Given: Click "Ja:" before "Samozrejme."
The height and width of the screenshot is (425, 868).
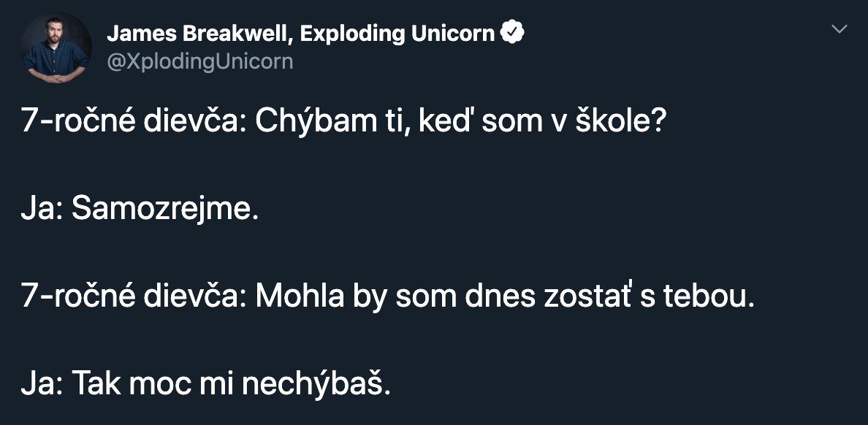Looking at the screenshot, I should pyautogui.click(x=43, y=210).
